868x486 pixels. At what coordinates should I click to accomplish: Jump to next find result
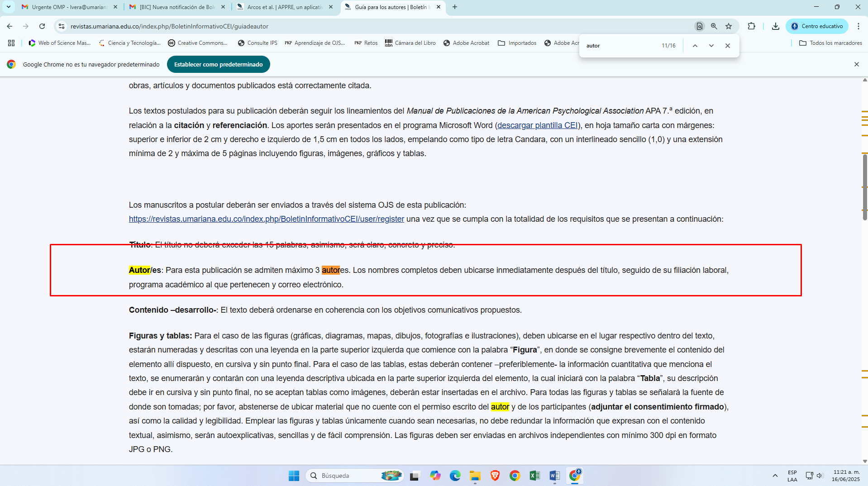click(711, 46)
